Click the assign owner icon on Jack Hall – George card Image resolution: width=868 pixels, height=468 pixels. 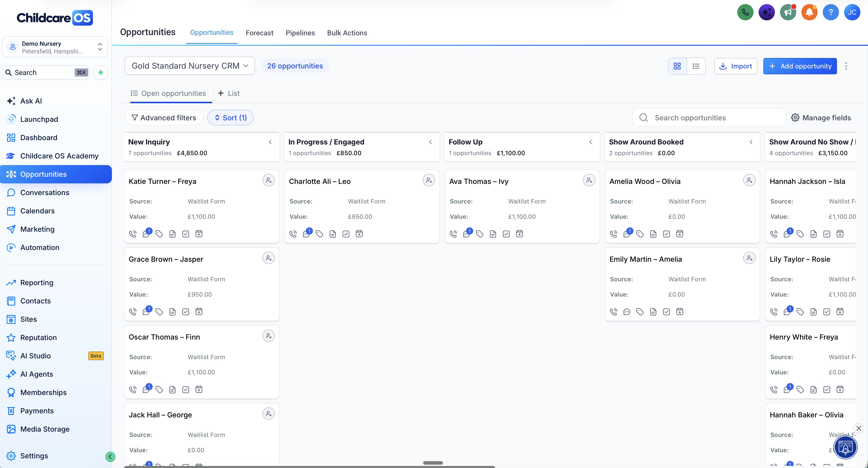(x=269, y=414)
